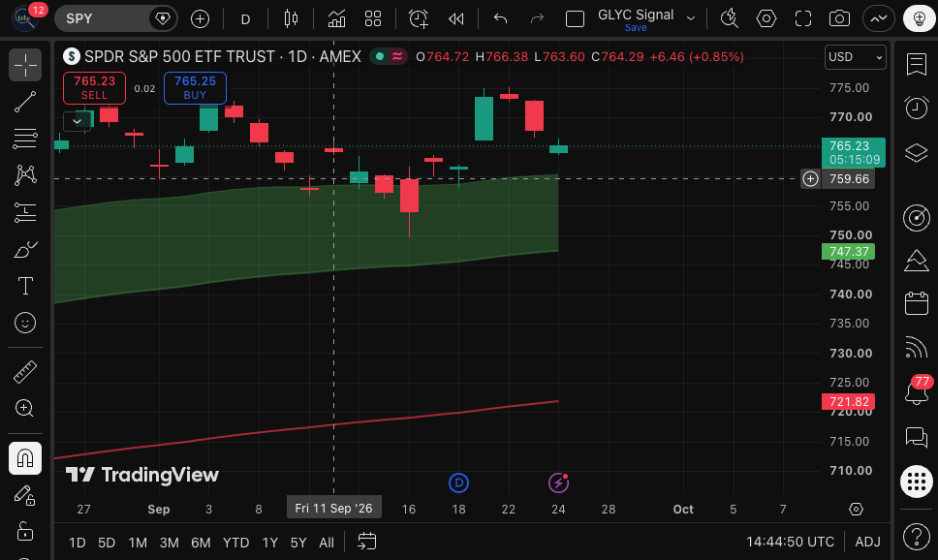Select the text annotation tool

point(25,286)
